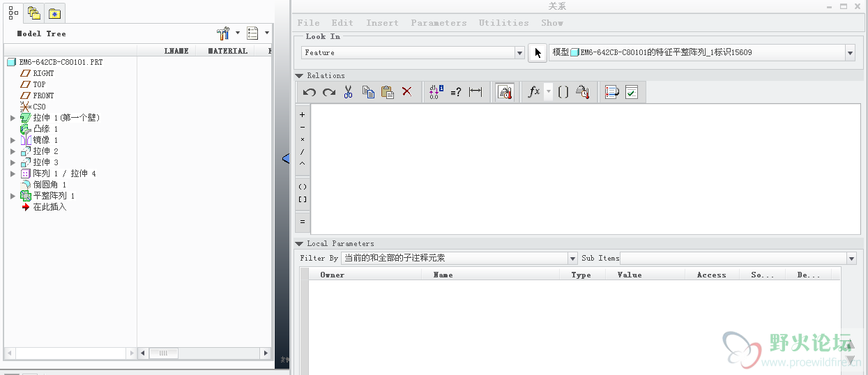
Task: Expand the 拉伸 3 feature
Action: pyautogui.click(x=13, y=162)
